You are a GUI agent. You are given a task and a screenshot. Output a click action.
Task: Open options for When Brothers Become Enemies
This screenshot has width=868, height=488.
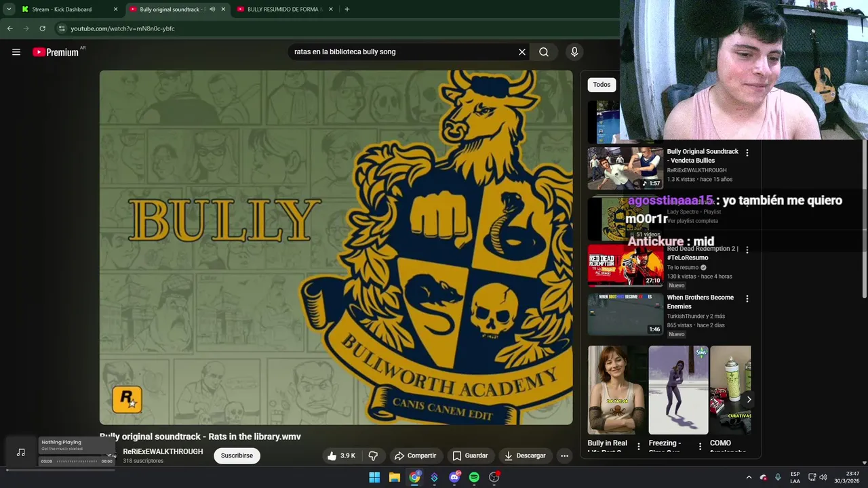click(747, 299)
